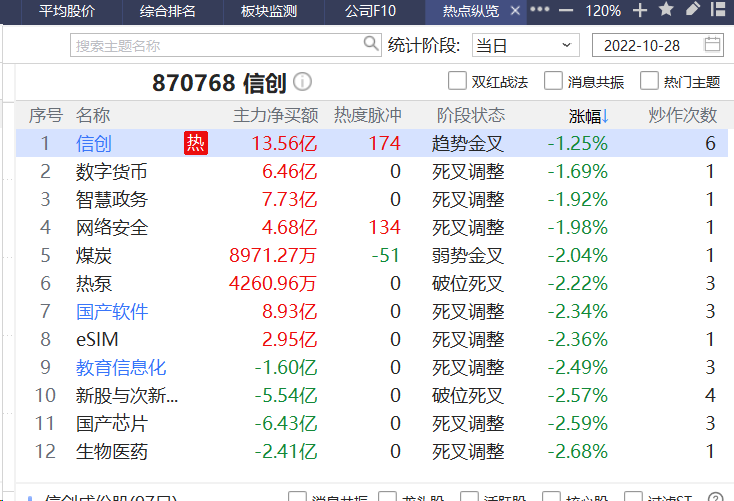The height and width of the screenshot is (501, 734).
Task: Check the 热门主题 checkbox
Action: (x=649, y=81)
